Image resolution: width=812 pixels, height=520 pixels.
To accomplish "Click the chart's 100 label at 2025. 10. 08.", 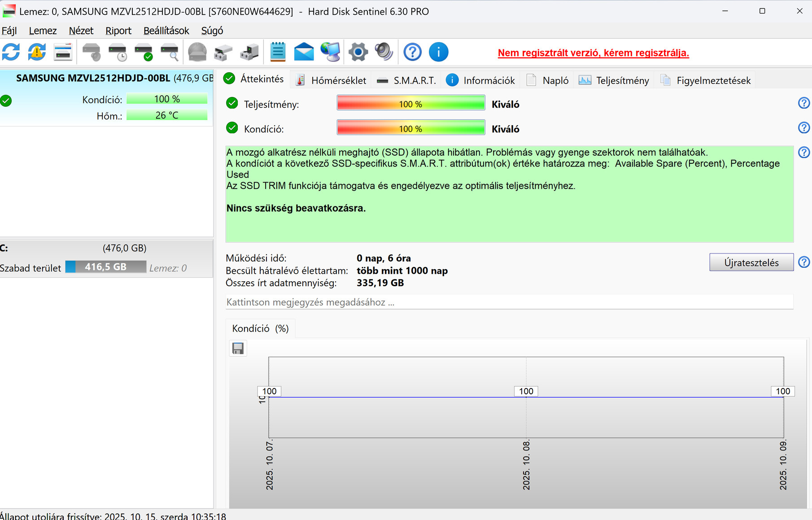I will (x=526, y=391).
